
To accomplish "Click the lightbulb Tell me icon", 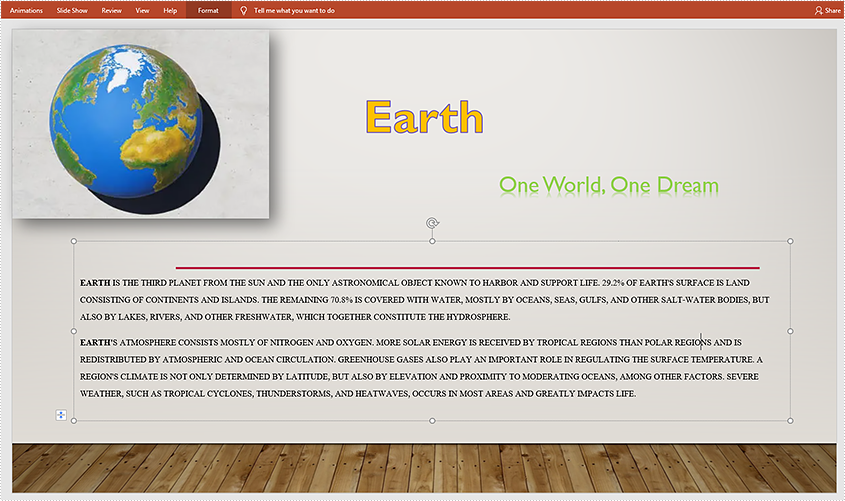I will tap(244, 10).
